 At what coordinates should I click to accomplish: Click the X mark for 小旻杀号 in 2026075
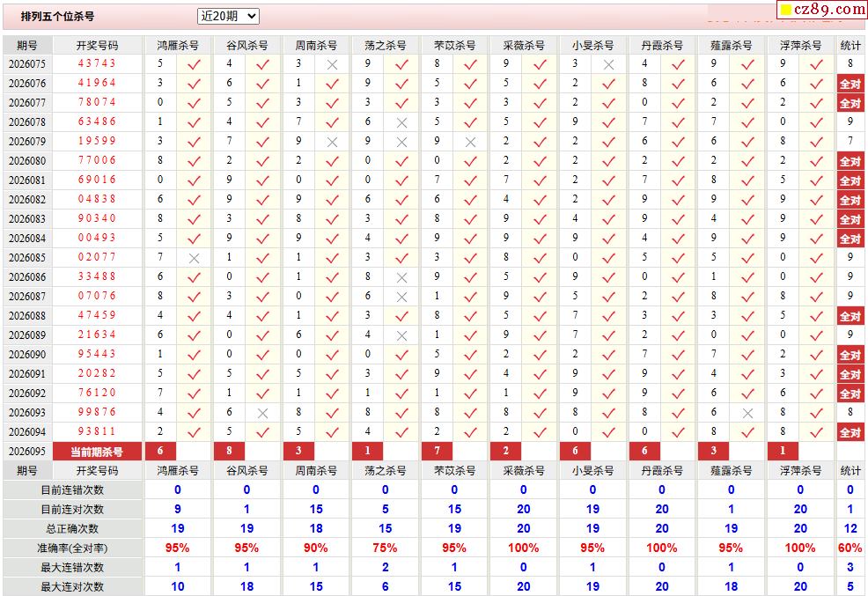(x=608, y=64)
